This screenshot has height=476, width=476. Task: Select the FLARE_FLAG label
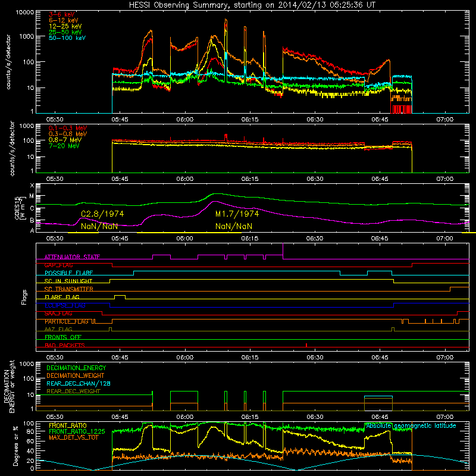[x=62, y=297]
